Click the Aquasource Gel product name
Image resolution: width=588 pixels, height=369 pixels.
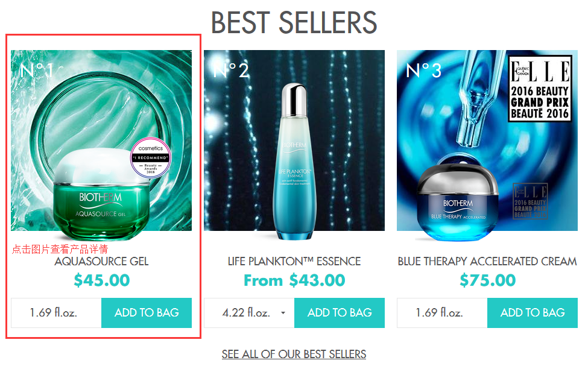[x=101, y=262]
